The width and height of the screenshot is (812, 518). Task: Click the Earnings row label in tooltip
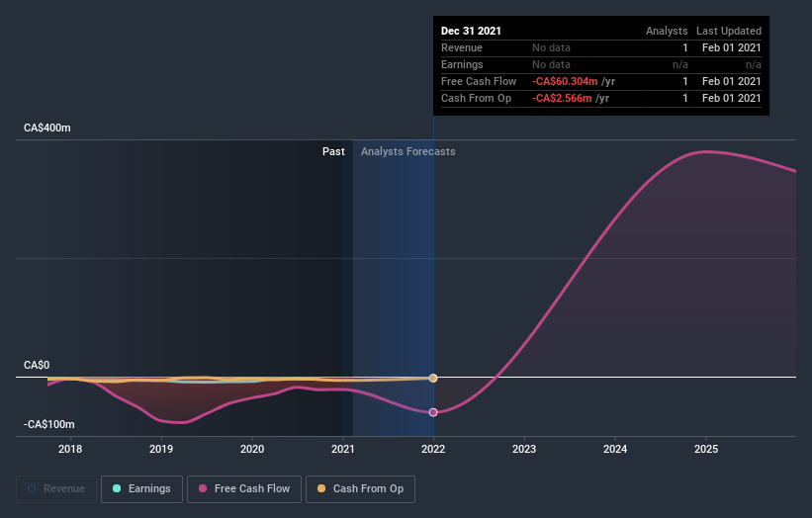[462, 64]
